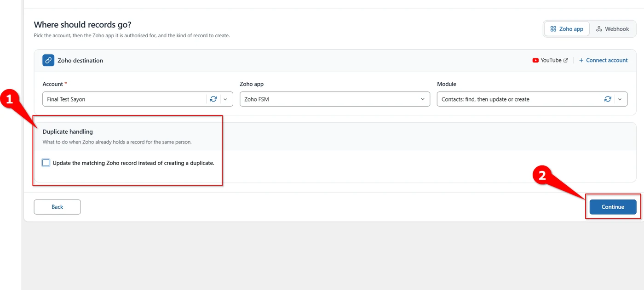Click the YouTube logo icon

click(535, 60)
